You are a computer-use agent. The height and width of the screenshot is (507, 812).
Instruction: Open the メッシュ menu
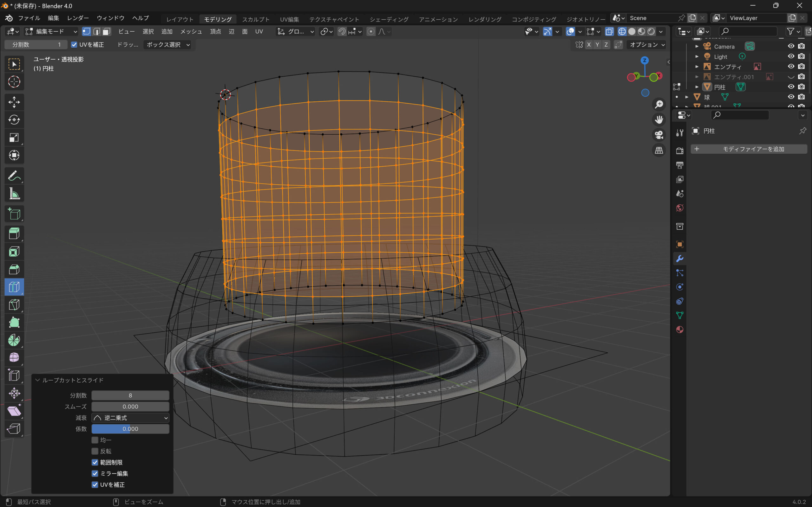(191, 31)
